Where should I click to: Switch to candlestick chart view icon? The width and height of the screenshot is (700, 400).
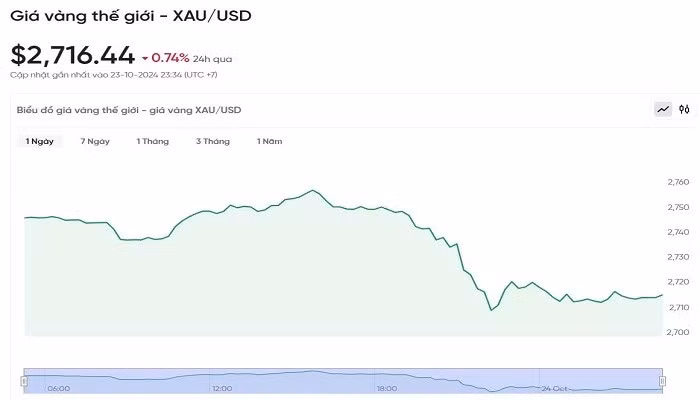click(x=685, y=109)
